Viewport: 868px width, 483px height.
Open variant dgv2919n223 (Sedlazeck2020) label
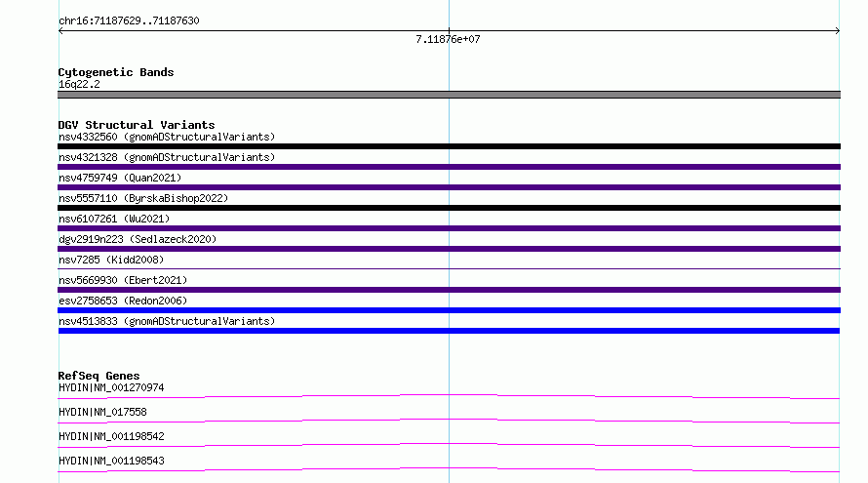pos(138,239)
